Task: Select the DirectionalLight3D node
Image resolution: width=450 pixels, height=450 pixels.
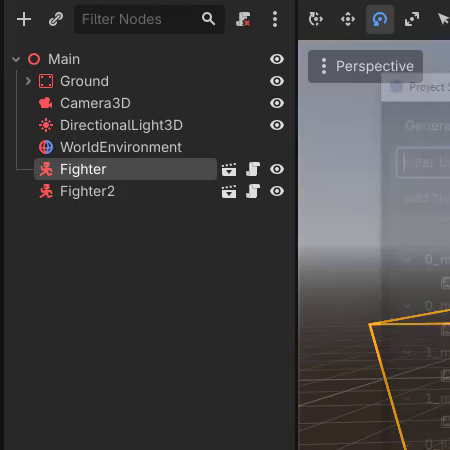Action: point(121,125)
